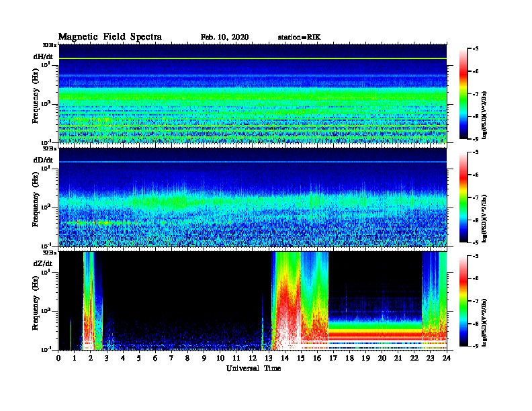The width and height of the screenshot is (532, 411).
Task: Click the "12" hour tick label
Action: click(253, 358)
